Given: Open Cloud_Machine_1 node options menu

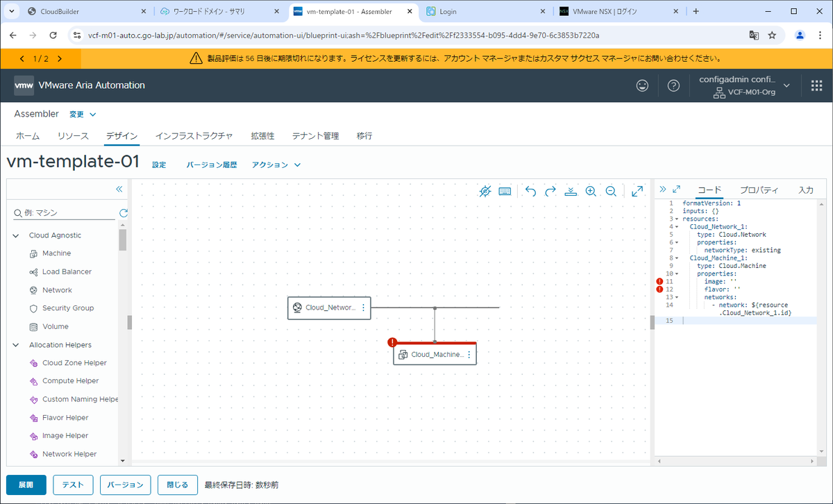Looking at the screenshot, I should [x=469, y=354].
